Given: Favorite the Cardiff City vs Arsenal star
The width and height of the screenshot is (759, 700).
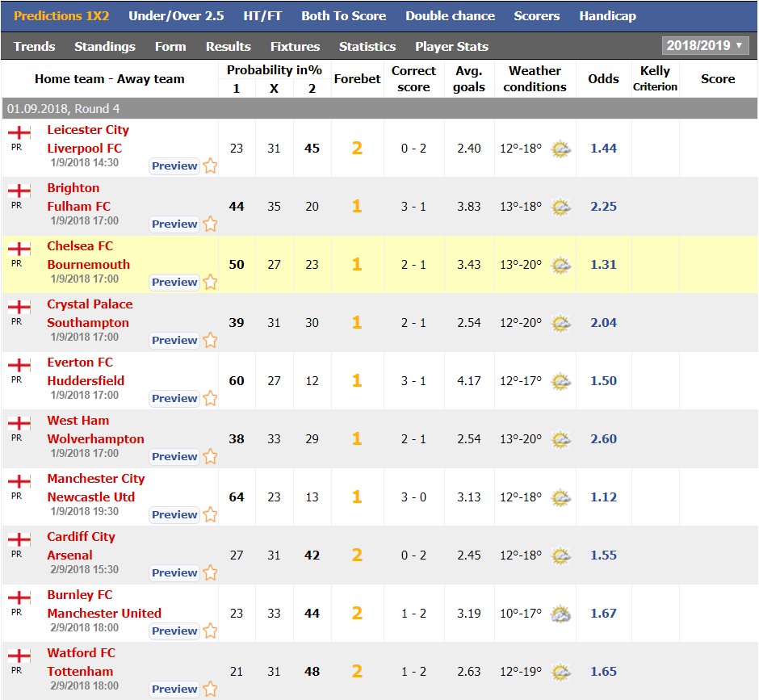Looking at the screenshot, I should tap(210, 572).
